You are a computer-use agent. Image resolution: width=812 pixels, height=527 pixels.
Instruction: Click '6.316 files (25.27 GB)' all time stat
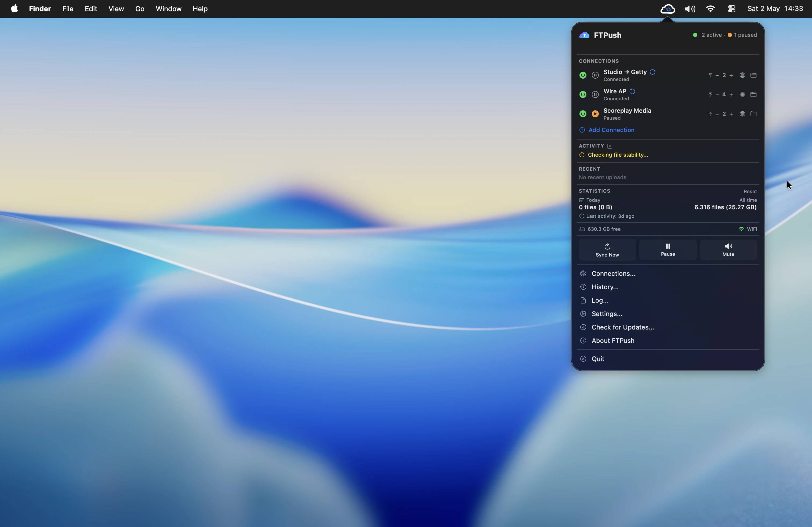click(x=725, y=207)
